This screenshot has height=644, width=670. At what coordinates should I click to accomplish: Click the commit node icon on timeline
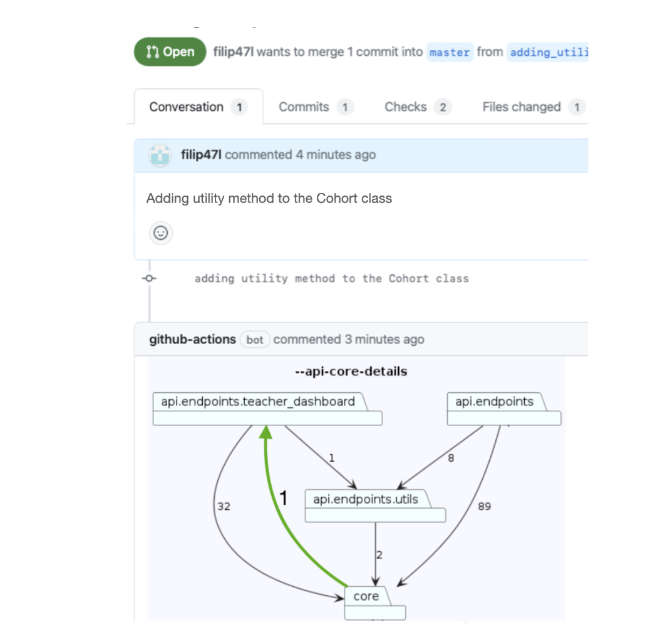[x=149, y=278]
